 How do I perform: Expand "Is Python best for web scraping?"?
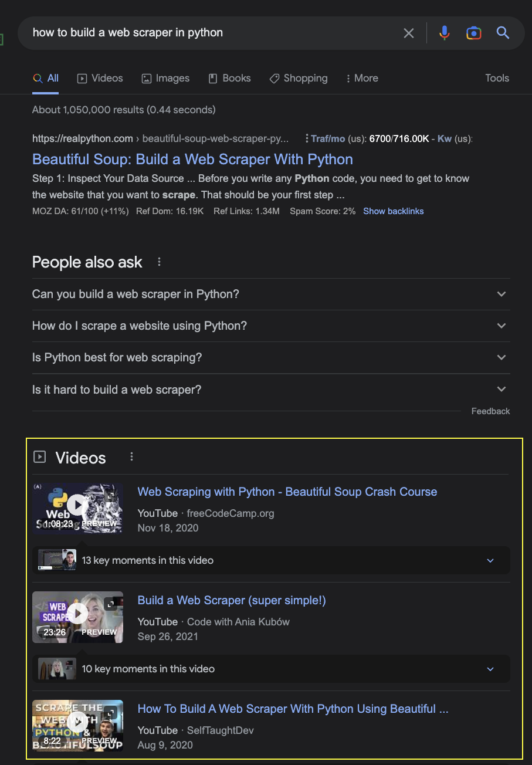(x=271, y=357)
